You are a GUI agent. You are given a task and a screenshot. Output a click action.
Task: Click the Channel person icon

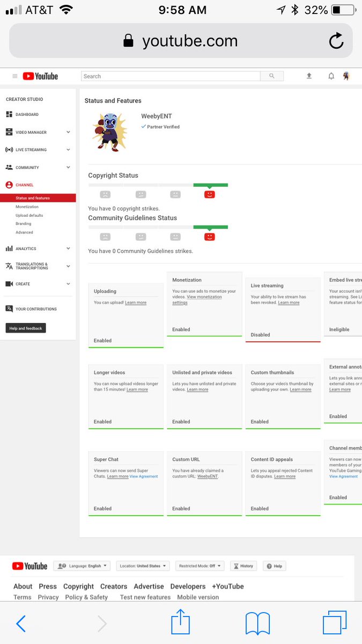click(9, 185)
